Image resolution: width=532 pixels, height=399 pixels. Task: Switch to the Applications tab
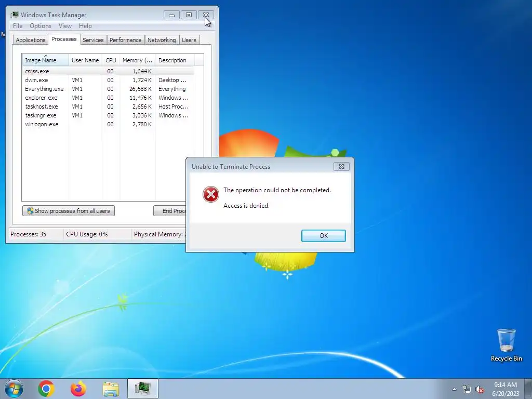(x=31, y=40)
